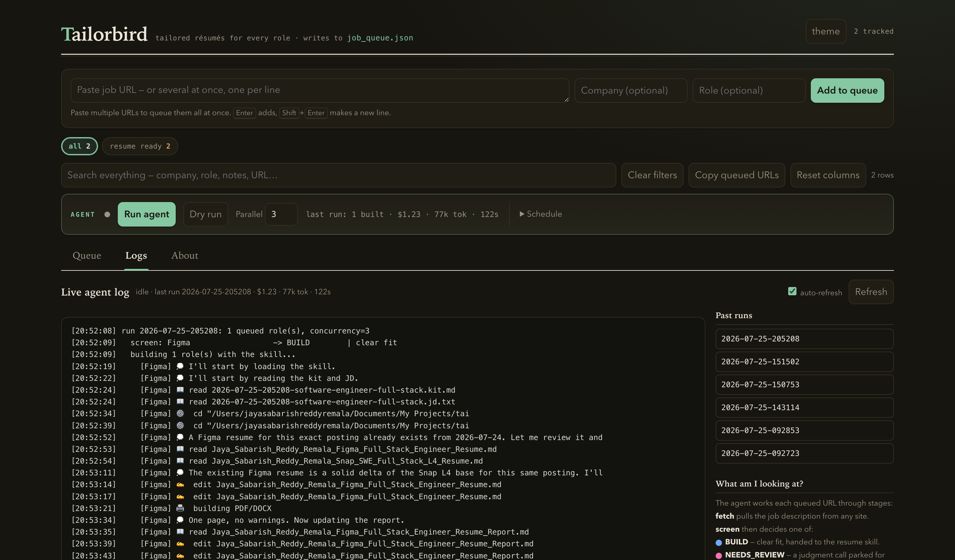The width and height of the screenshot is (955, 560).
Task: Click the Dry run button
Action: pyautogui.click(x=205, y=214)
